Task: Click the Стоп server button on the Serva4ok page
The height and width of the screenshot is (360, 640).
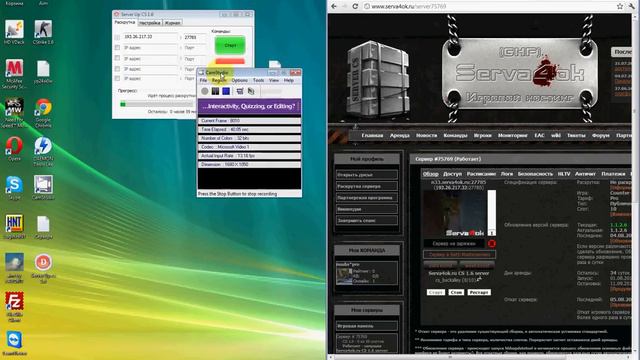Action: (x=456, y=292)
